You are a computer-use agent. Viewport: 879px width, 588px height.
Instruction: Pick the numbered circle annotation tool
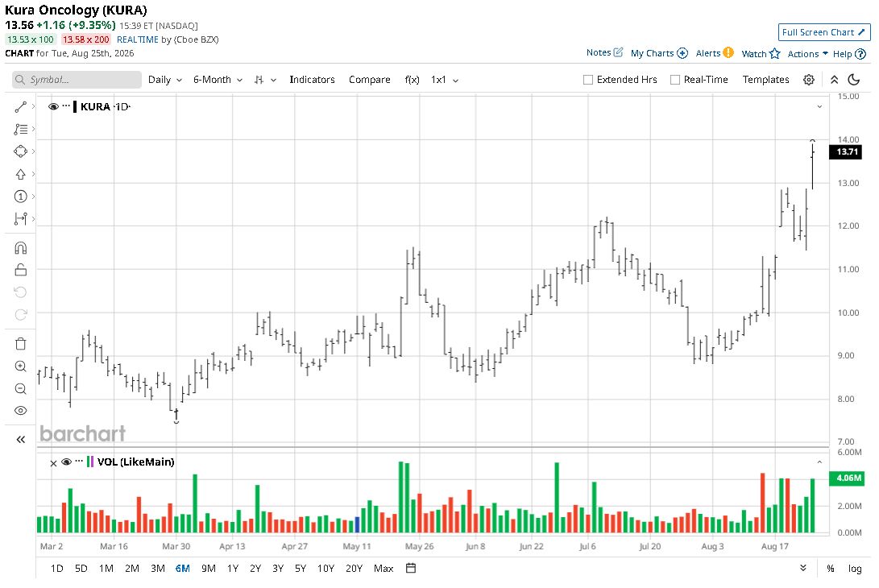tap(21, 197)
